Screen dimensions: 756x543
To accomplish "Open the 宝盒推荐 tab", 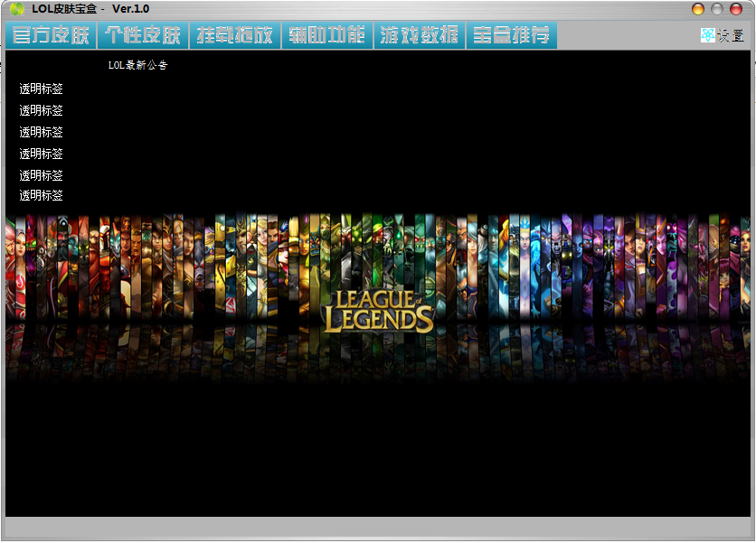I will [x=512, y=35].
